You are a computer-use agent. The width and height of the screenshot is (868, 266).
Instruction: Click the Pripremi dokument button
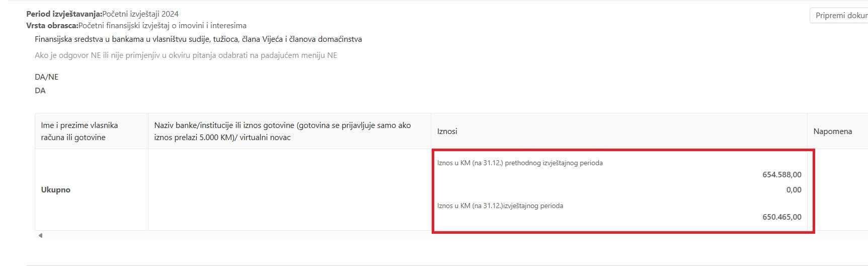tap(839, 16)
